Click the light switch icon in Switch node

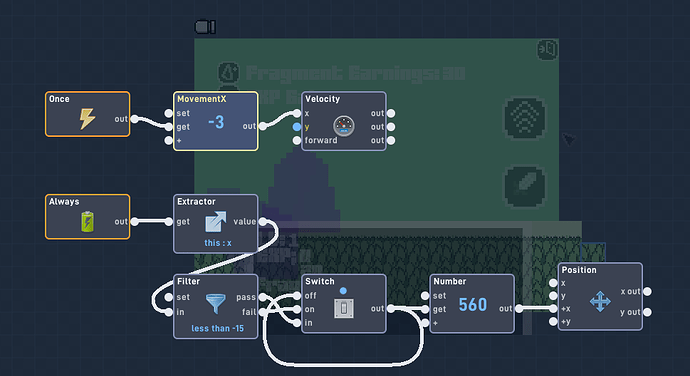pos(344,308)
